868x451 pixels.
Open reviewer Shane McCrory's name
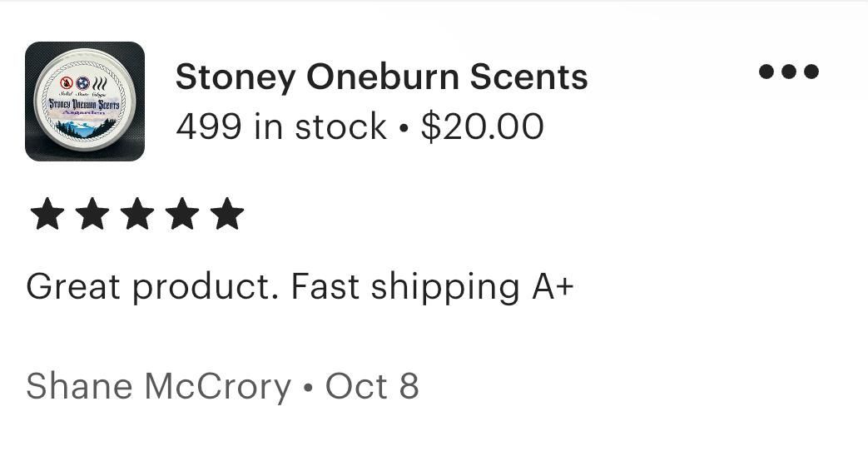pos(158,386)
